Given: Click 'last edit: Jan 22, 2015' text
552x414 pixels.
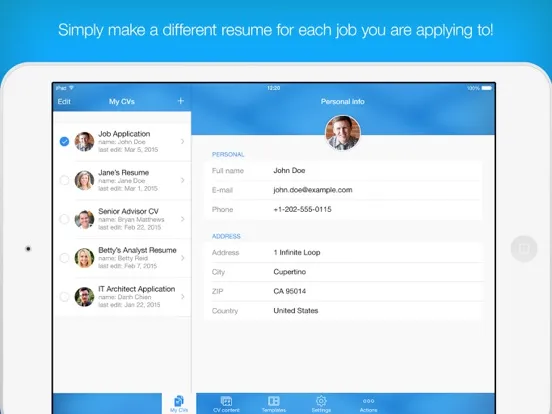Looking at the screenshot, I should coord(129,305).
